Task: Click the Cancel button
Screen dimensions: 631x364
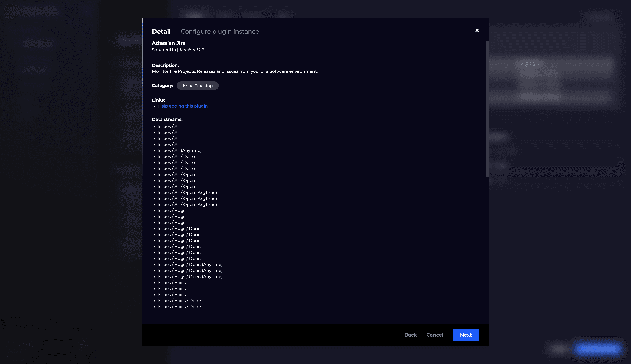Action: (435, 335)
